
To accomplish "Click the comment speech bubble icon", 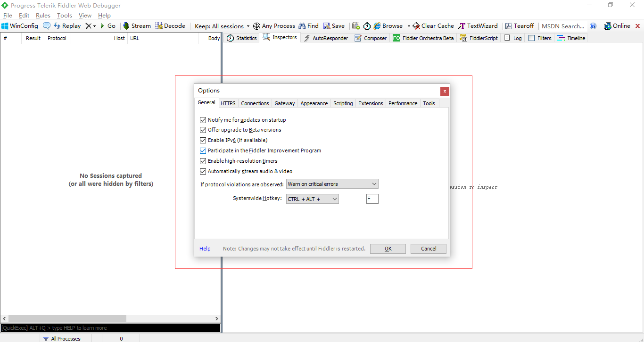I will (x=47, y=26).
